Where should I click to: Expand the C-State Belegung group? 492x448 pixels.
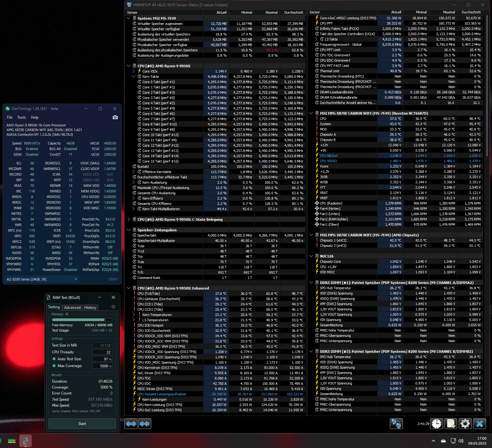click(x=129, y=219)
